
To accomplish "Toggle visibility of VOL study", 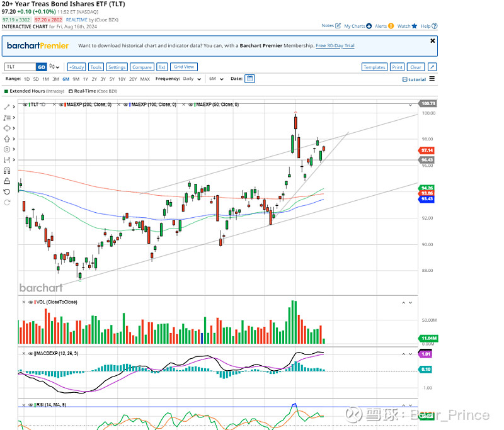I will [30, 302].
